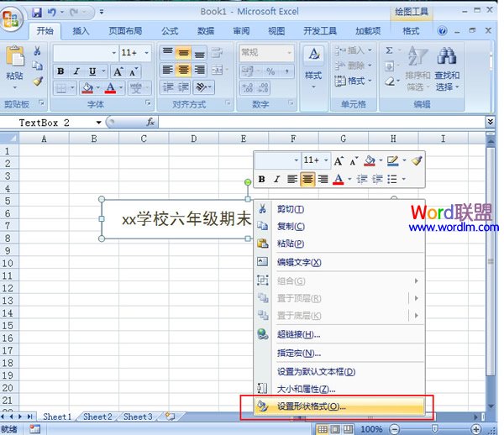Click mini toolbar increase indent icon

[x=377, y=179]
